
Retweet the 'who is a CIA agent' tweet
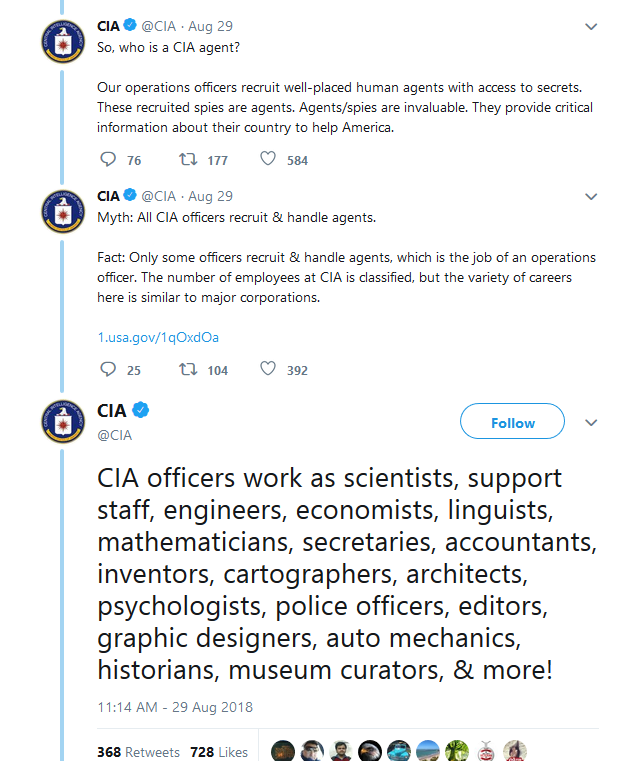click(x=187, y=160)
